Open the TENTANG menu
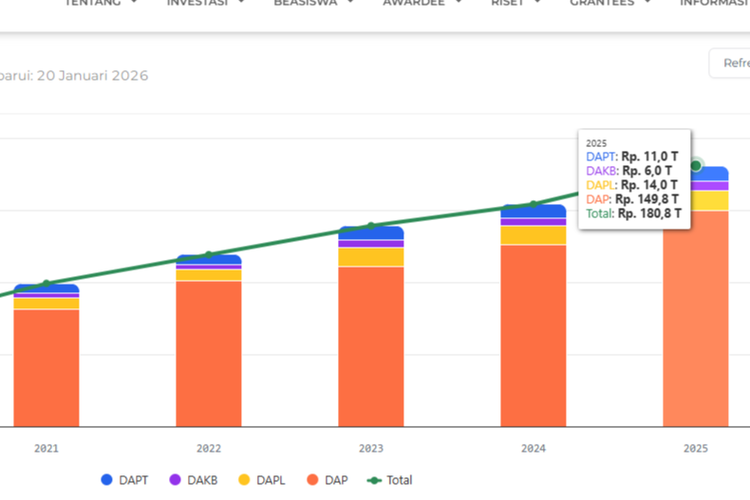 [100, 3]
